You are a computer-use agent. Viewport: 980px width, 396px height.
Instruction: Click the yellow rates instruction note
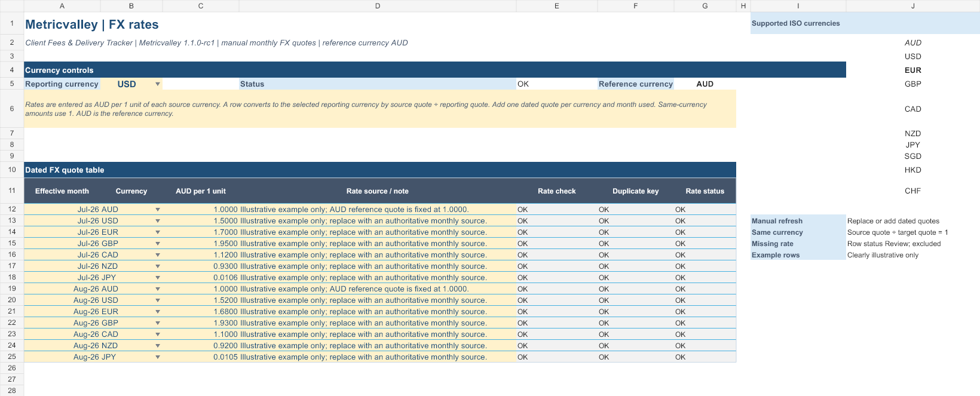coord(380,109)
